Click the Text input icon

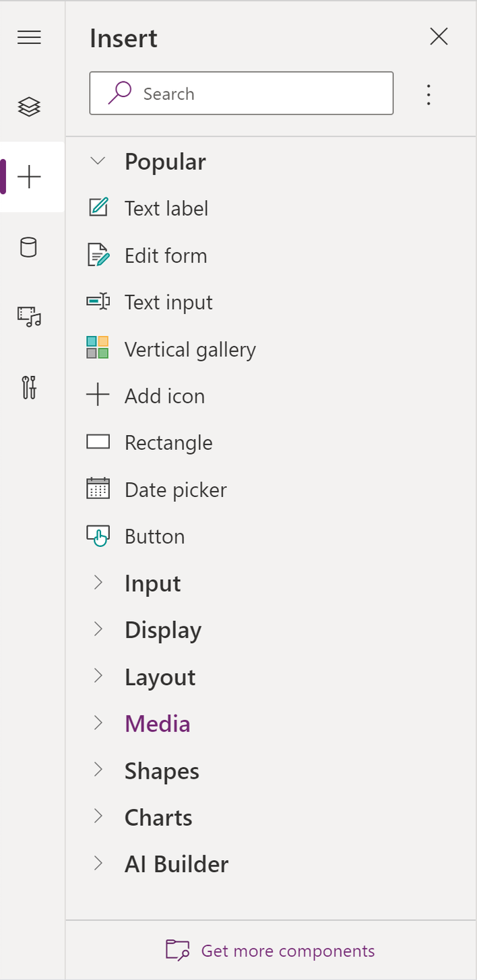pos(98,302)
